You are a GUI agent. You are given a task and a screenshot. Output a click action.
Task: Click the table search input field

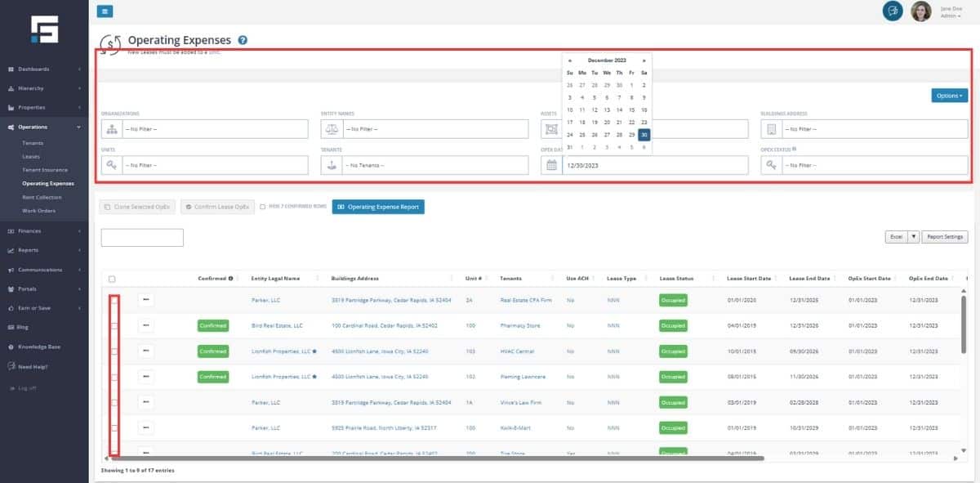tap(142, 238)
